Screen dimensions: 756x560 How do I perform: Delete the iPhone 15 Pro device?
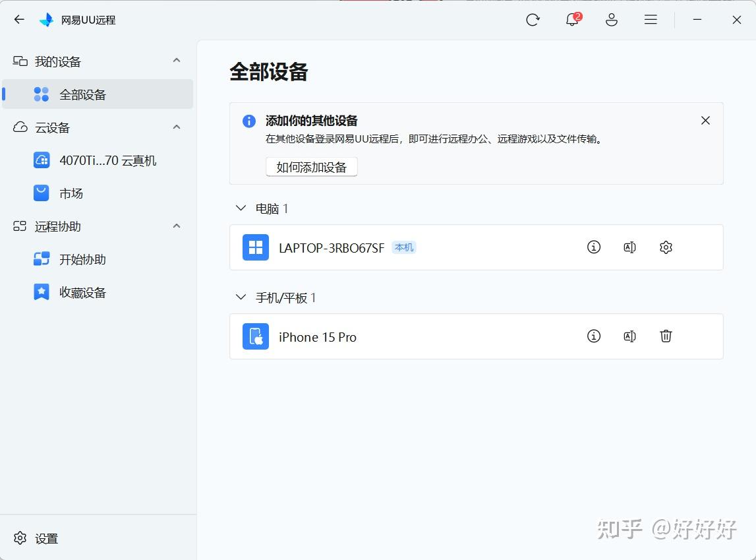[666, 336]
